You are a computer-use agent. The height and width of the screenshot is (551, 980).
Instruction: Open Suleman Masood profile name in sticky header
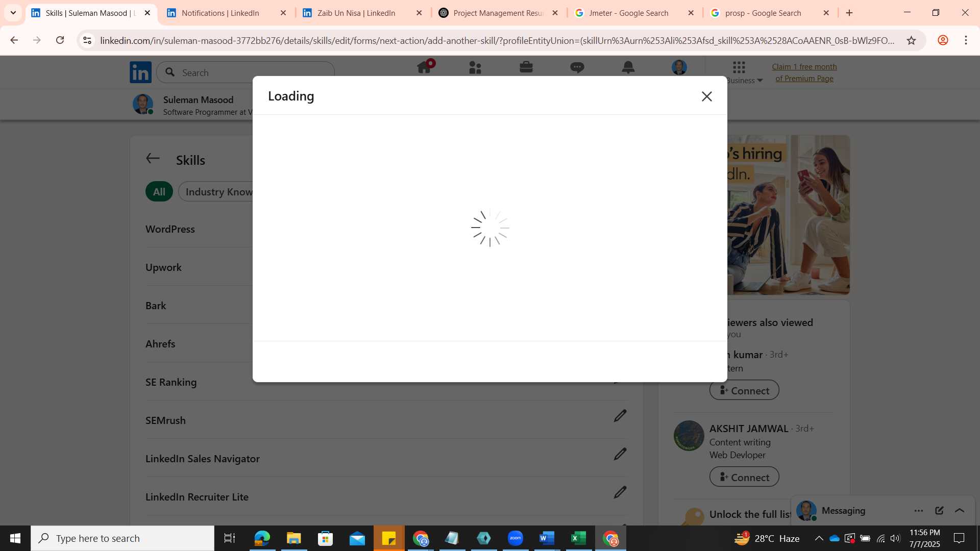198,100
